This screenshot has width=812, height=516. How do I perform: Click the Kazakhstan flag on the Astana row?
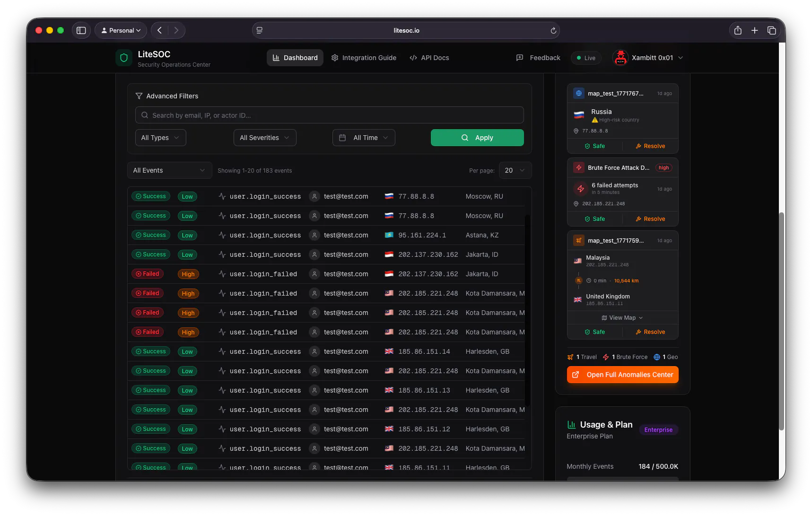point(389,235)
